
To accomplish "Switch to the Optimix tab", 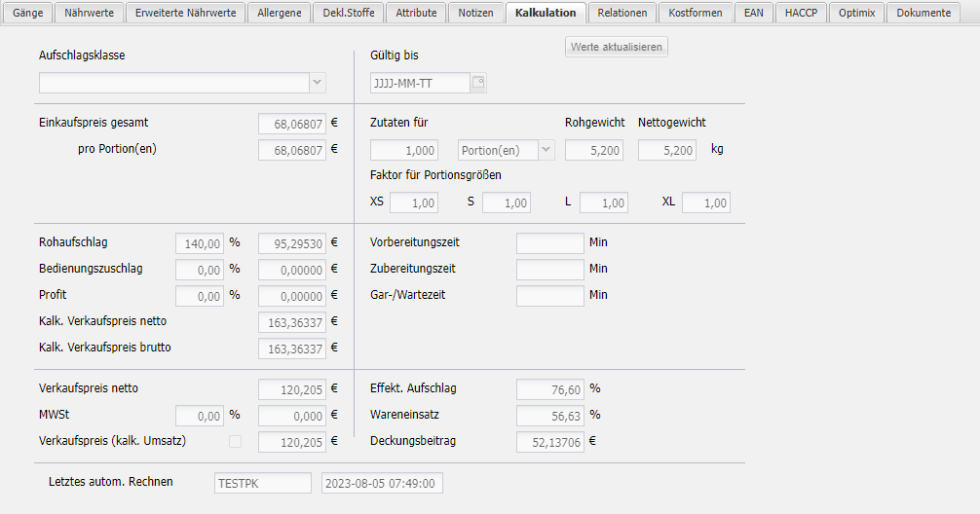I will (856, 13).
